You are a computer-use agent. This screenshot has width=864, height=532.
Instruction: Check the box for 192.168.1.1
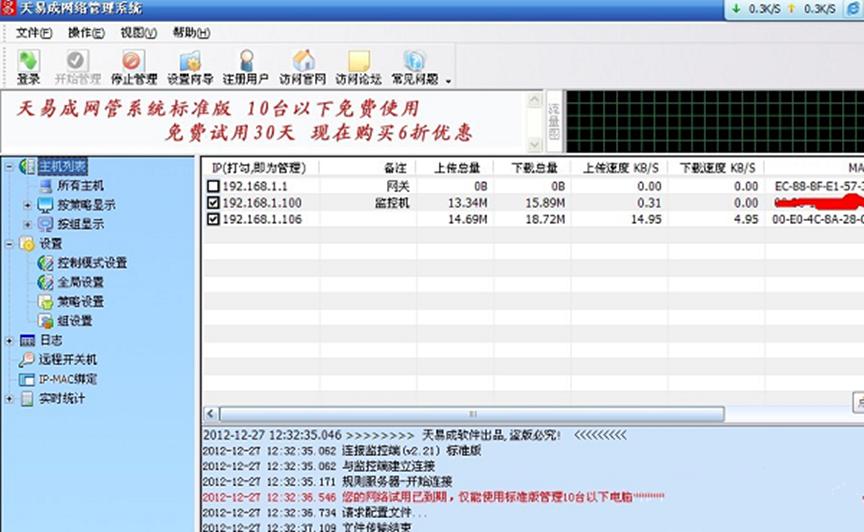click(x=213, y=186)
